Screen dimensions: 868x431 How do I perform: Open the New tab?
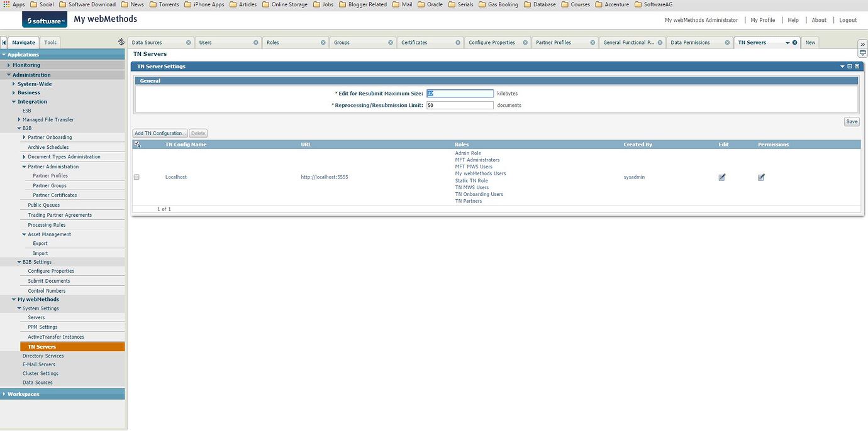(810, 43)
